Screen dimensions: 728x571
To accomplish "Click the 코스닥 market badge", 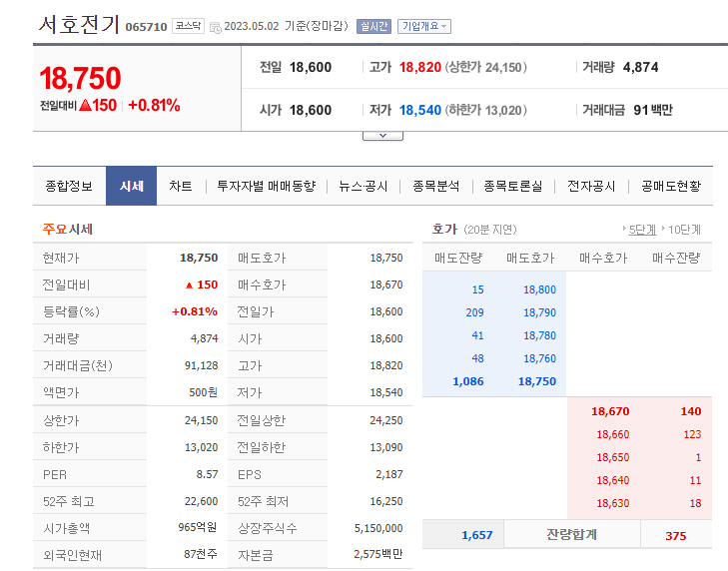I will 188,26.
